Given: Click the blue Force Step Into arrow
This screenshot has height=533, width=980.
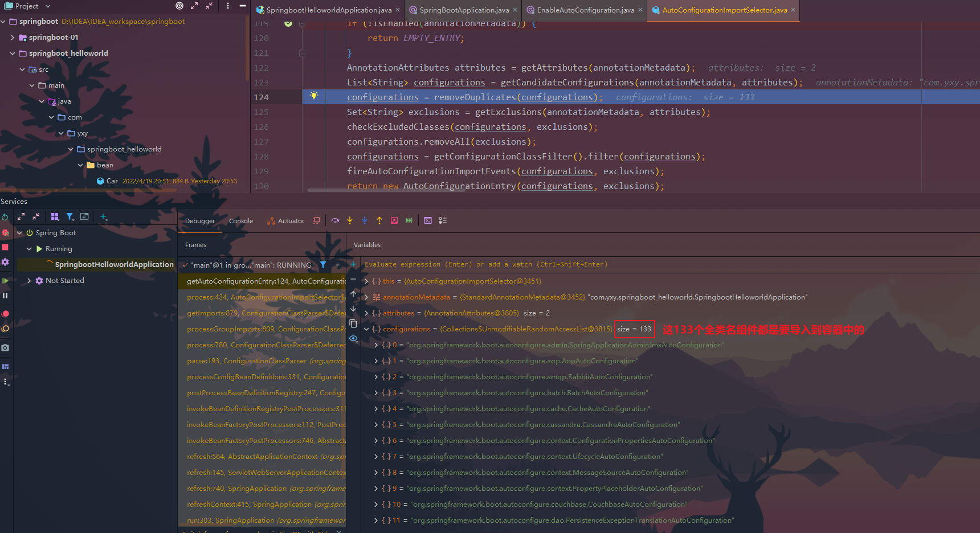Looking at the screenshot, I should (x=365, y=220).
